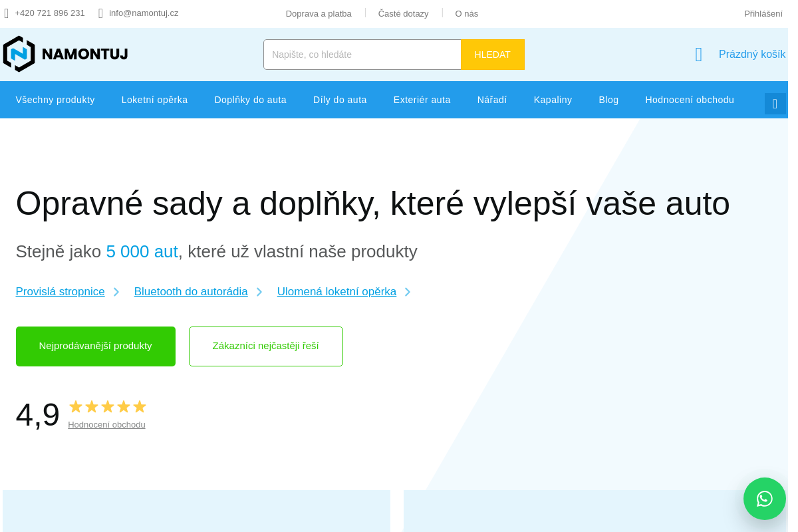Click arrow beside Ulomená loketní opěrka
This screenshot has width=798, height=532.
408,292
